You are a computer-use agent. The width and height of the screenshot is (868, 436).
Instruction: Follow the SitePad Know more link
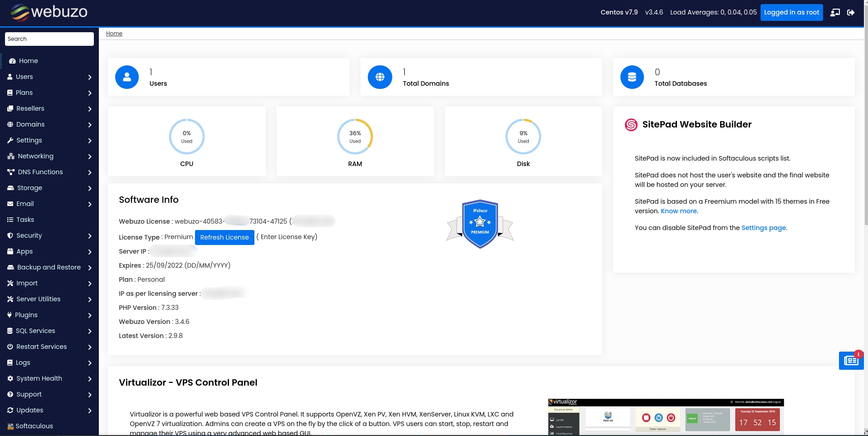coord(678,211)
